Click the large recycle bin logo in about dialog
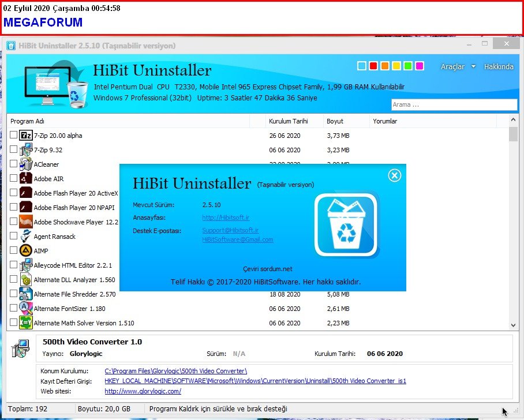Screen dimensions: 524x420 (346, 225)
